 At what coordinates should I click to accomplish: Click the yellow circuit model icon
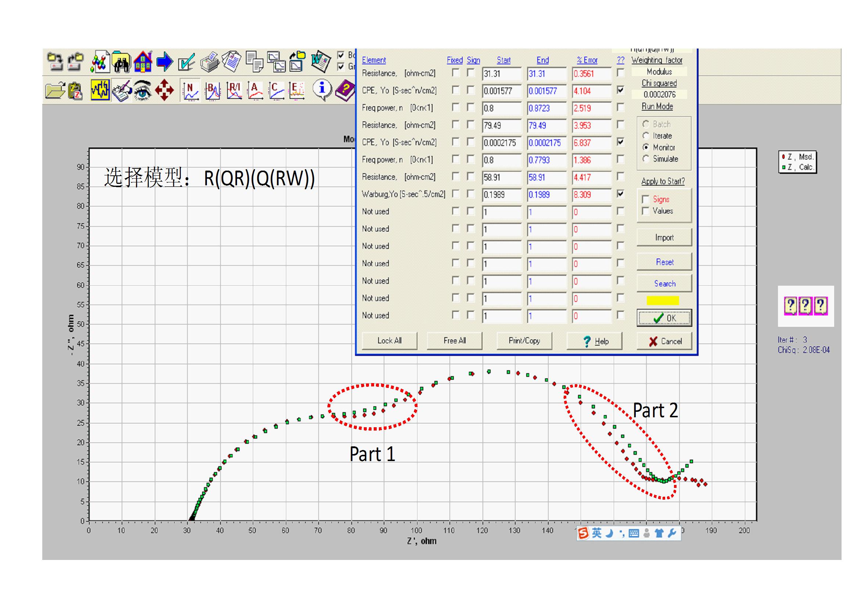click(x=100, y=90)
